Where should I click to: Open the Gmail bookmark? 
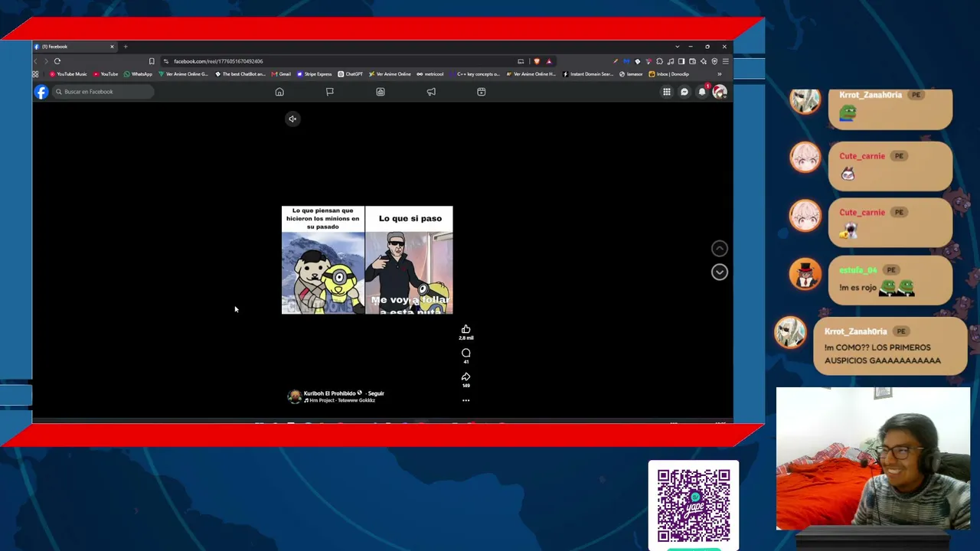click(x=281, y=74)
